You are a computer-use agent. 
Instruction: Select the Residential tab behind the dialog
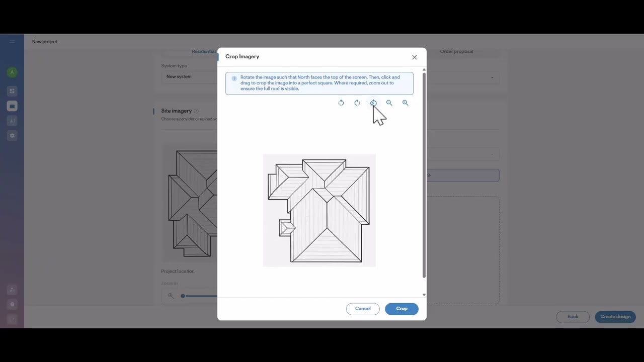point(204,51)
